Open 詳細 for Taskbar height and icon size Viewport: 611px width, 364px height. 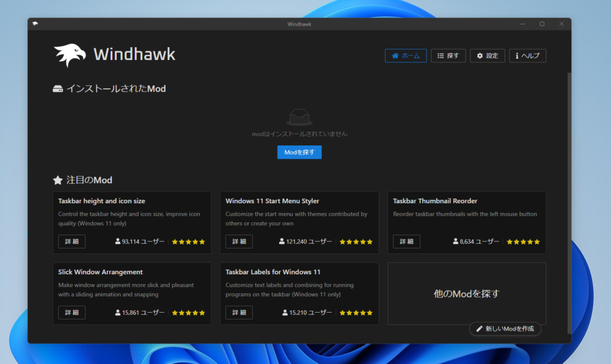(71, 241)
